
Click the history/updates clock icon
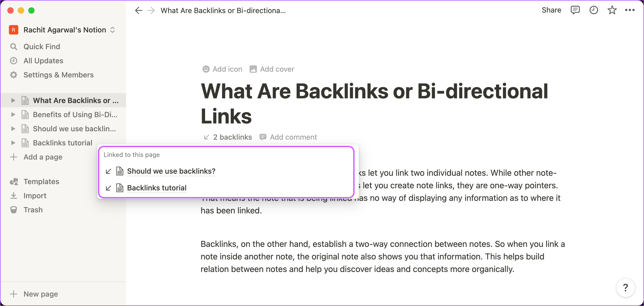tap(594, 10)
